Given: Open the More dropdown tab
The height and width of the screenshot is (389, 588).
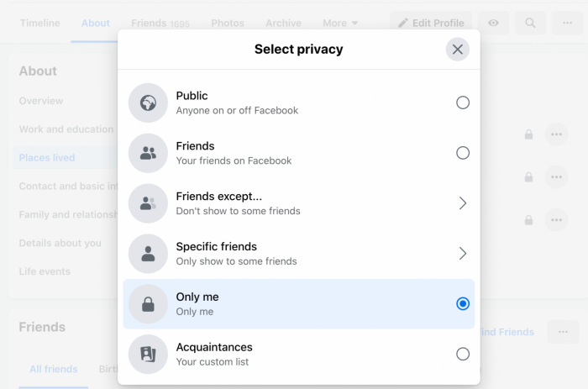Looking at the screenshot, I should pyautogui.click(x=340, y=23).
